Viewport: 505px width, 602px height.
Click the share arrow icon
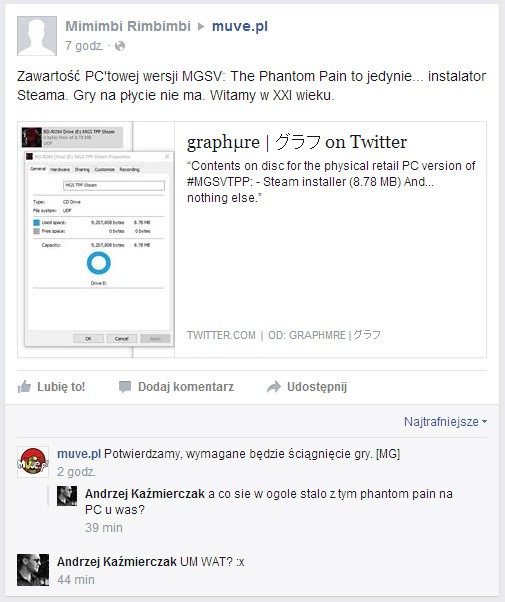[x=274, y=387]
